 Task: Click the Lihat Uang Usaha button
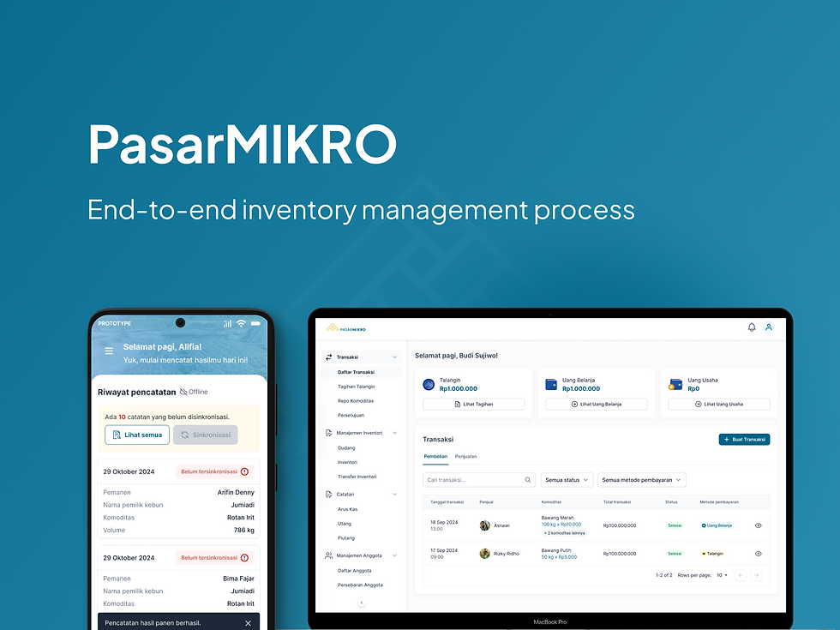point(719,404)
